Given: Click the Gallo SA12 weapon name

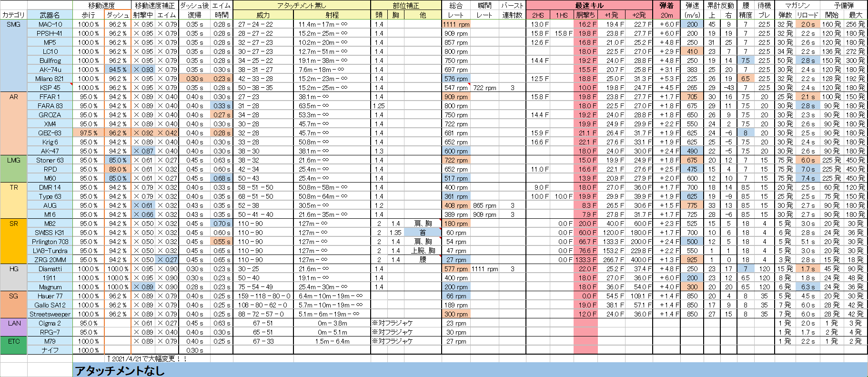Looking at the screenshot, I should click(50, 305).
